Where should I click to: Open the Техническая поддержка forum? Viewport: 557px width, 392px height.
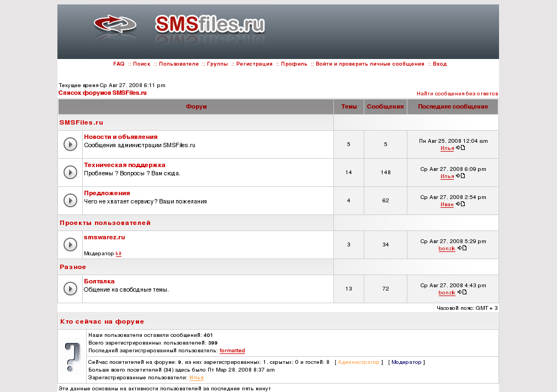click(125, 165)
